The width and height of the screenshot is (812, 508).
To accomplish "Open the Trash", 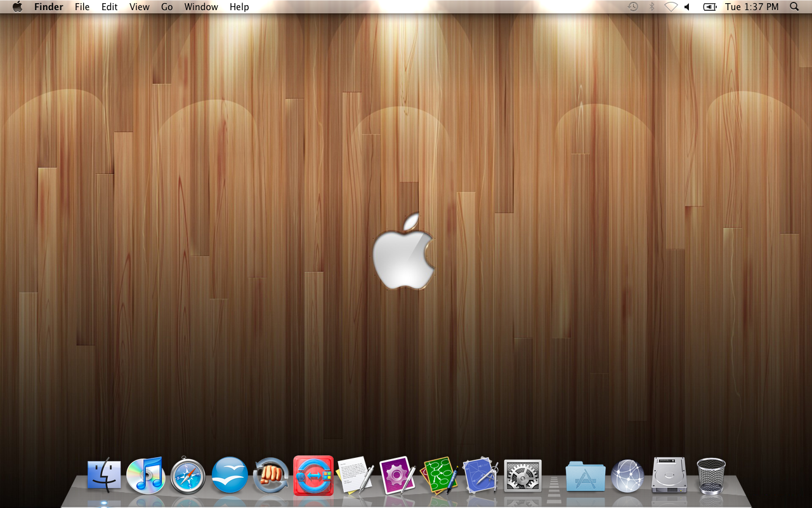I will click(x=711, y=476).
